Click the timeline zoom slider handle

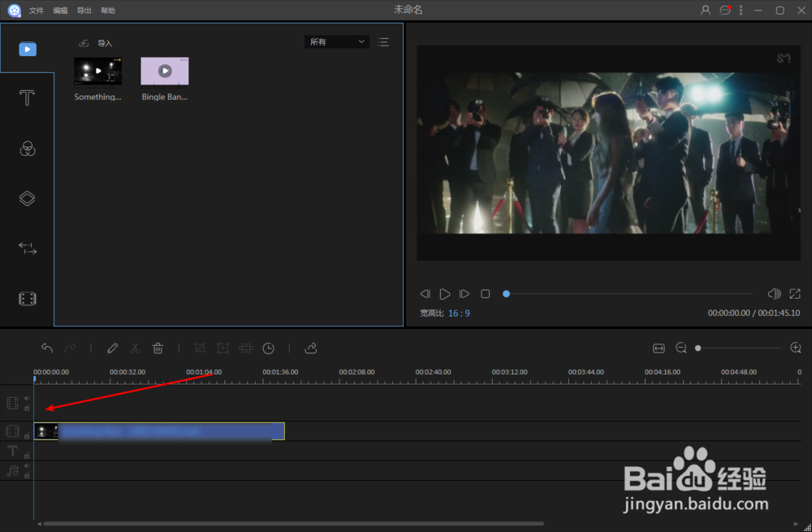[698, 348]
